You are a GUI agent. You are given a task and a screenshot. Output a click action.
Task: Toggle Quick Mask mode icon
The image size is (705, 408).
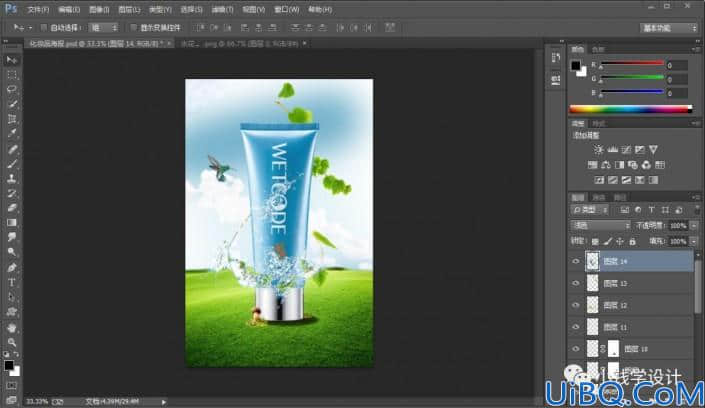[12, 386]
